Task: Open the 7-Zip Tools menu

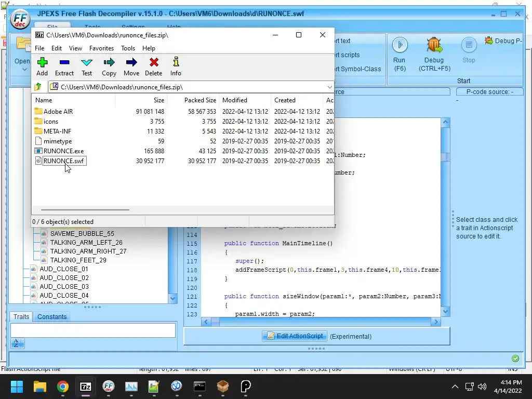Action: (128, 48)
